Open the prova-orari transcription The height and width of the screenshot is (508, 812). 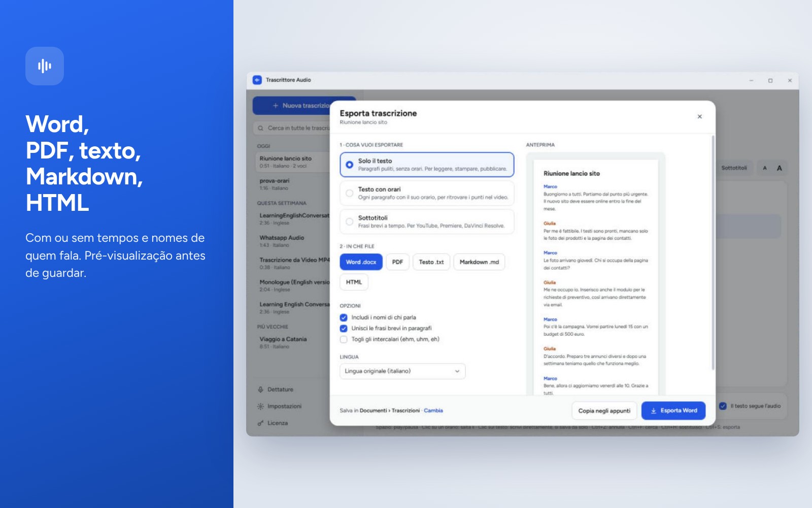[293, 184]
